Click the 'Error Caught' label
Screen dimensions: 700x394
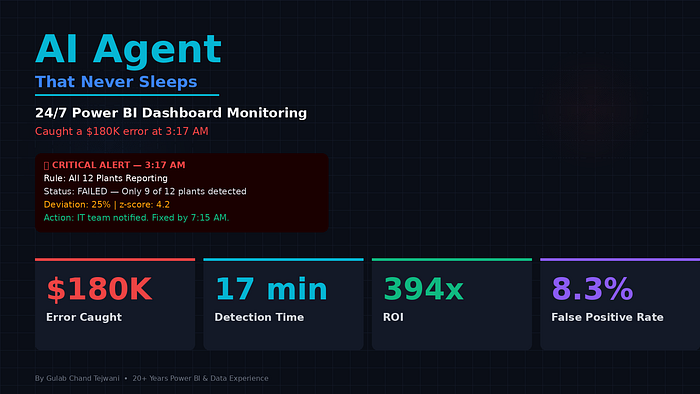click(x=84, y=317)
